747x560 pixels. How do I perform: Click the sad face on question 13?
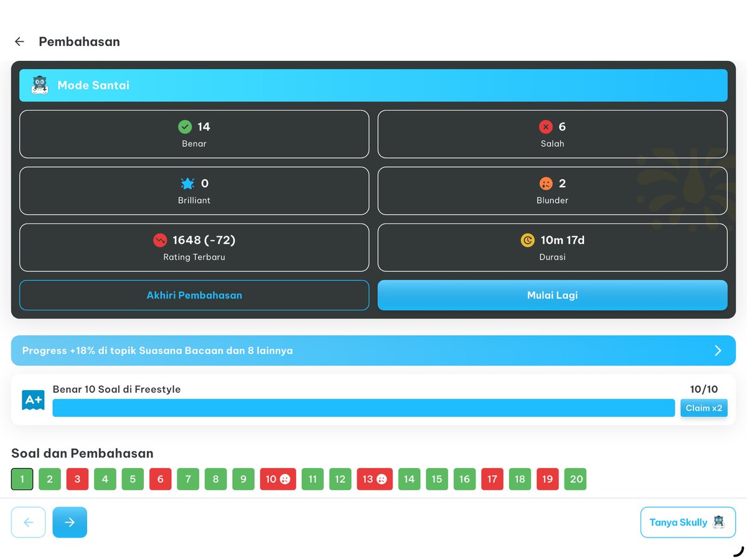click(x=382, y=479)
